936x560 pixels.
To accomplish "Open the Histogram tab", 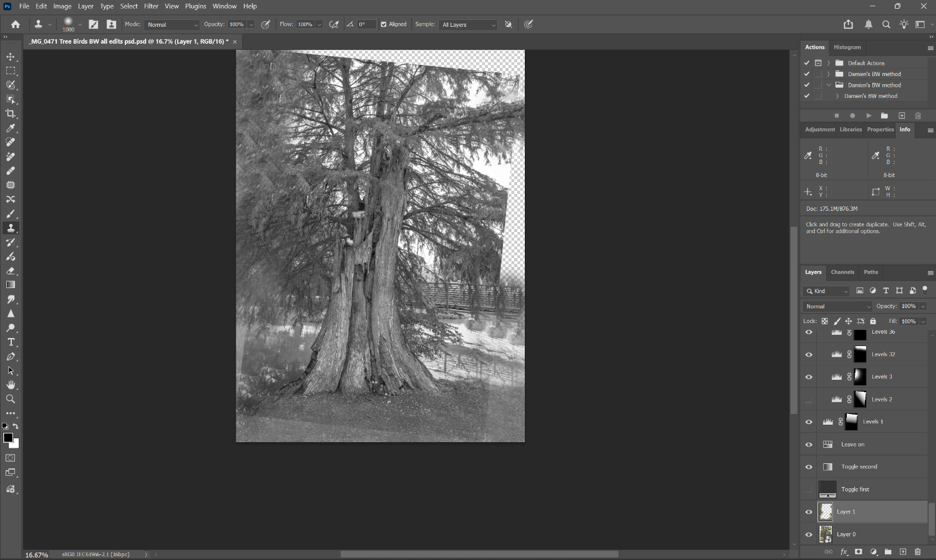I will coord(847,47).
